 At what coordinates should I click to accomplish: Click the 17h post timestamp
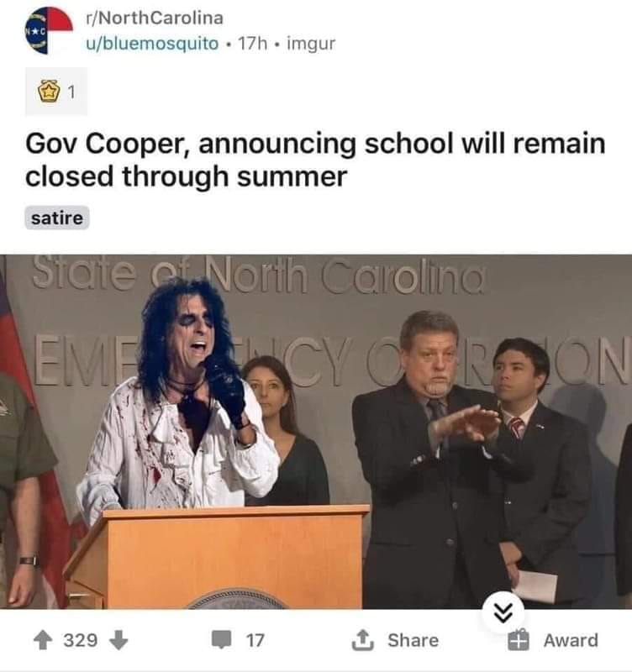tap(252, 44)
